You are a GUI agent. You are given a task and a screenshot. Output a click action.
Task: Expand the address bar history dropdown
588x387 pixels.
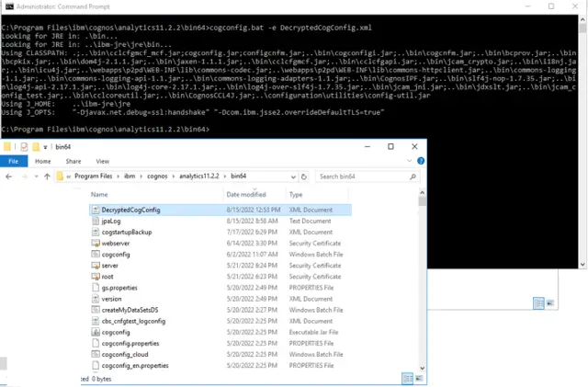[293, 176]
